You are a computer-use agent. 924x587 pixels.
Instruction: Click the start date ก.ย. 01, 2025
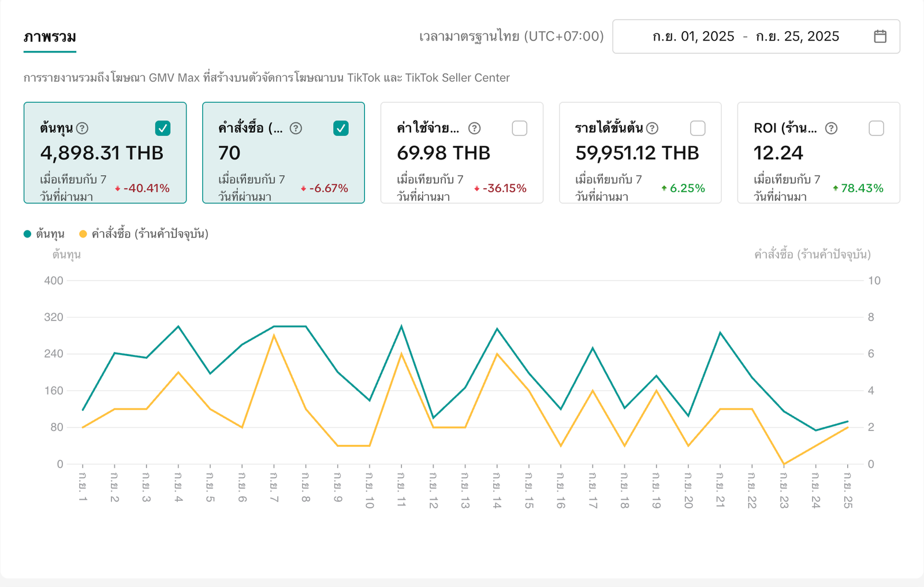tap(693, 36)
